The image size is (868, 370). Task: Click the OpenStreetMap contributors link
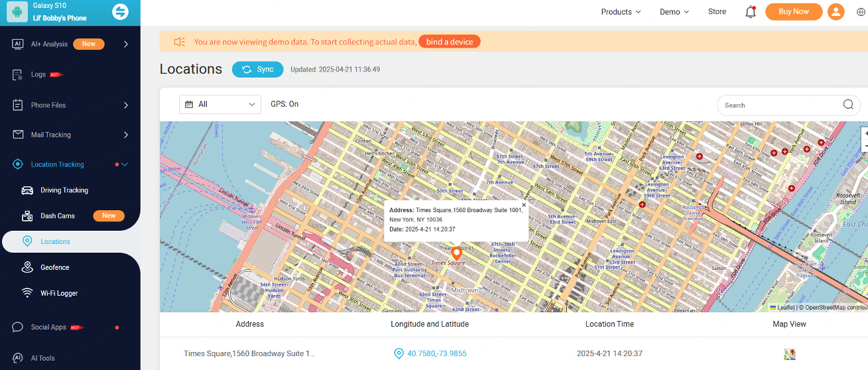tap(835, 307)
